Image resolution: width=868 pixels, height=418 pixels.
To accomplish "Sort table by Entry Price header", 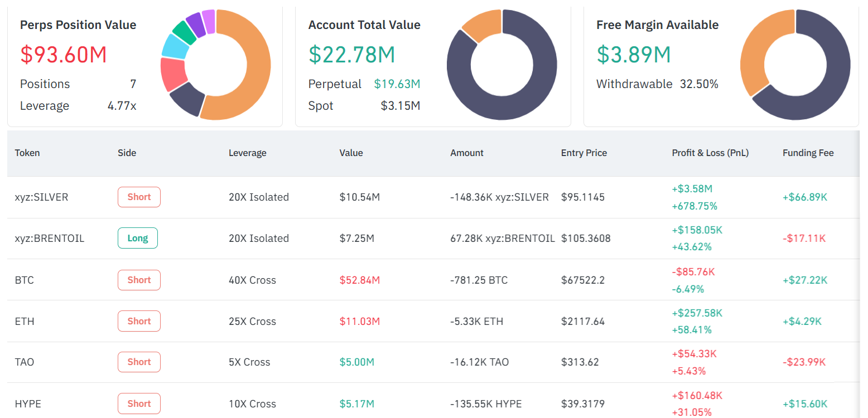I will pyautogui.click(x=584, y=153).
